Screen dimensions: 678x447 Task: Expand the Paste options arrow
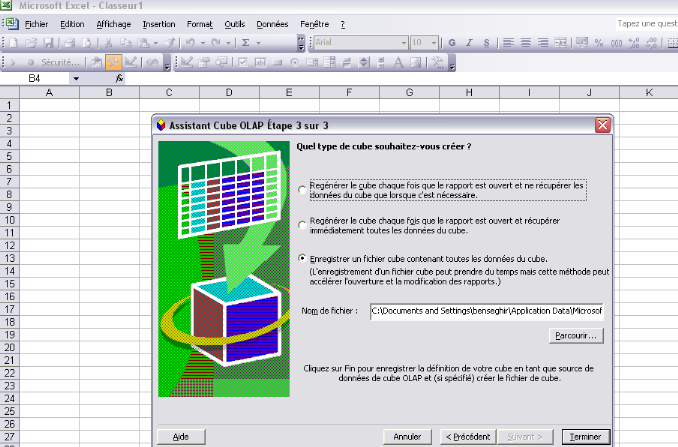click(x=156, y=43)
